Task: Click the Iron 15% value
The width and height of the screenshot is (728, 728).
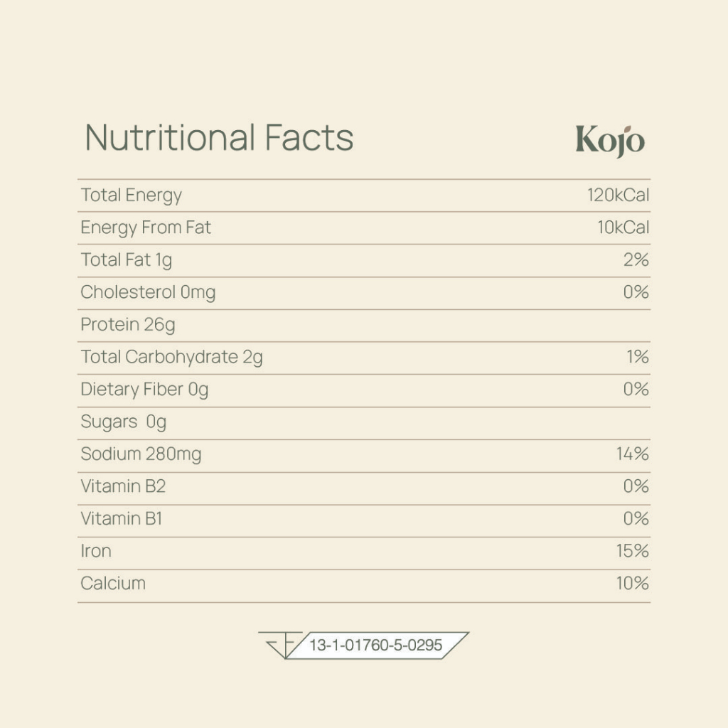Action: point(632,551)
